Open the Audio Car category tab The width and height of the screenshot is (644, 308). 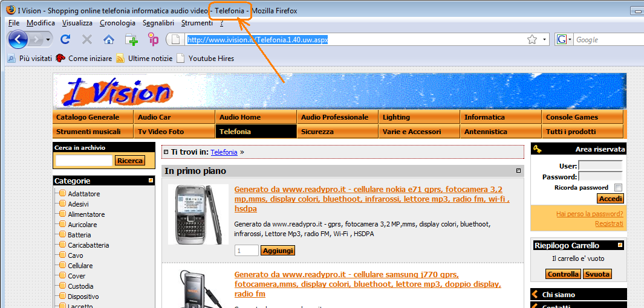(x=175, y=117)
